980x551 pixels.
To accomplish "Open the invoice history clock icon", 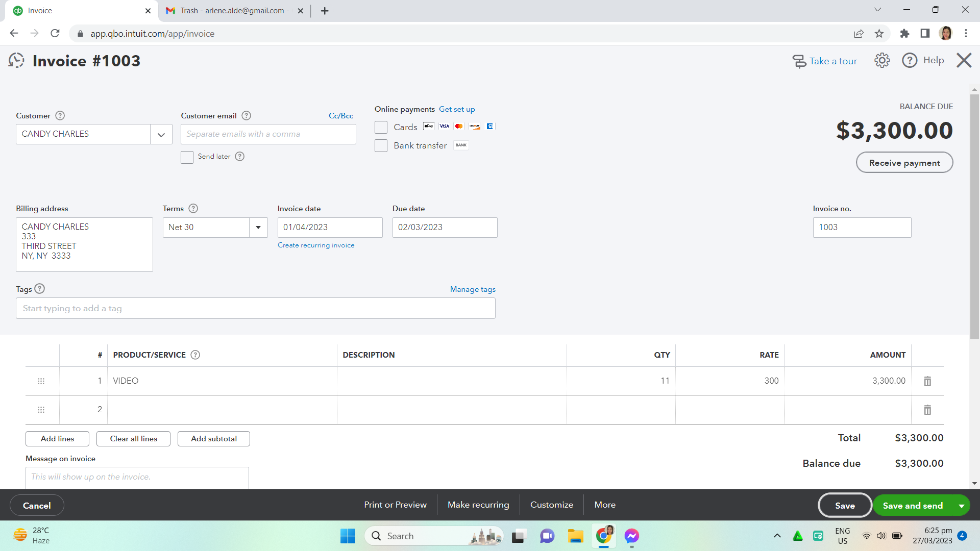I will [16, 61].
